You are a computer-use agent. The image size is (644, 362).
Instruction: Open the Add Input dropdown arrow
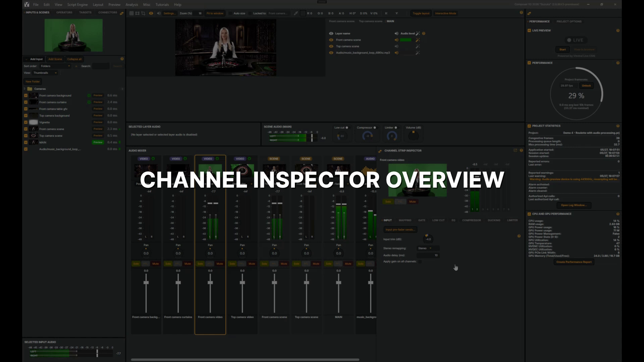click(x=26, y=59)
